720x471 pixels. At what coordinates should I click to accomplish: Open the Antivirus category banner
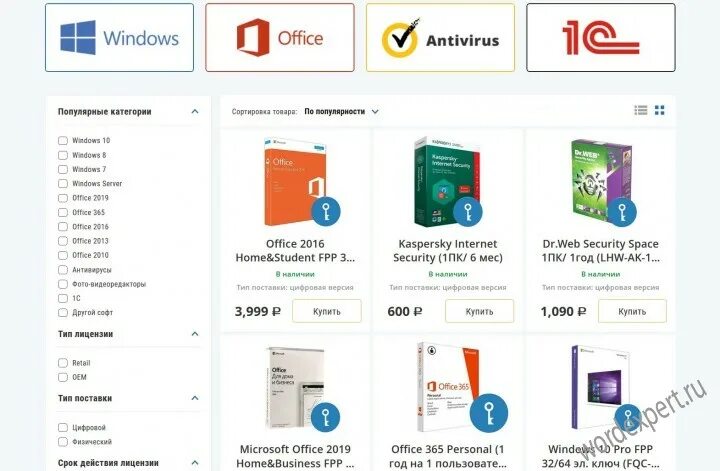click(440, 38)
